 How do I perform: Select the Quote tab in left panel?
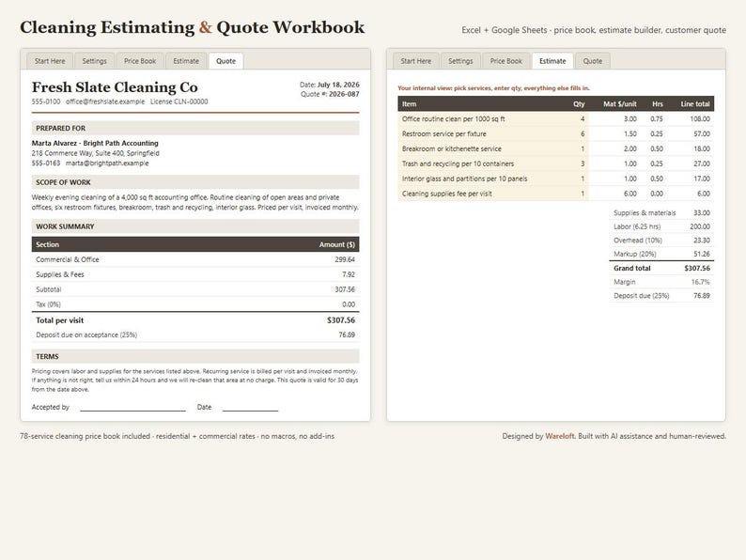226,61
